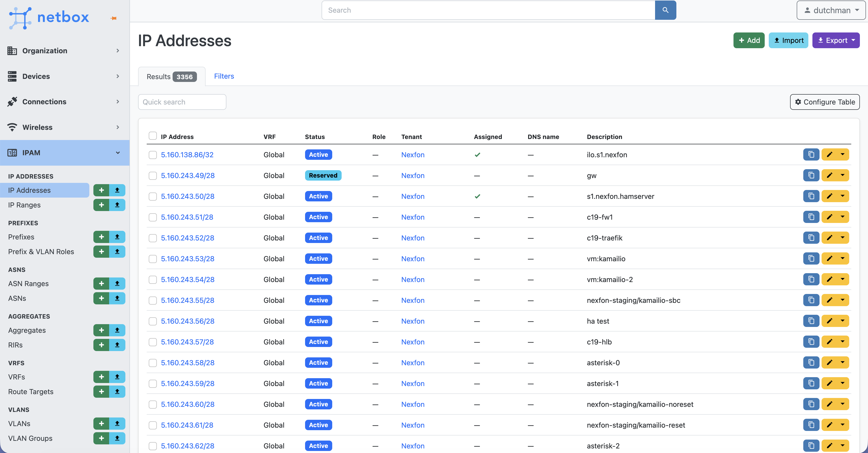Screen dimensions: 868x453
Task: Check the 5.160.243.49/28 row checkbox
Action: pyautogui.click(x=153, y=176)
